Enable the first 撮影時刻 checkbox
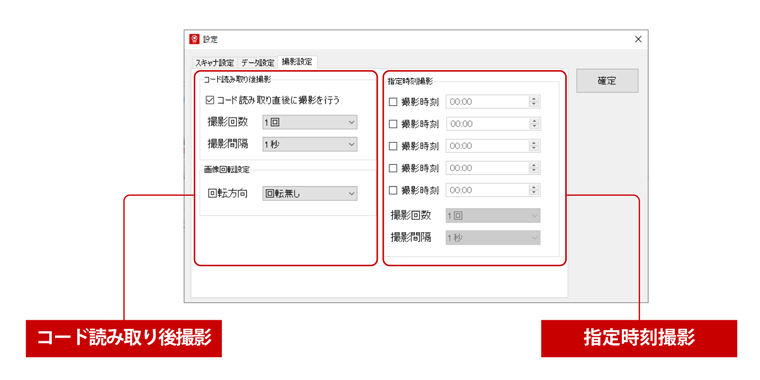Image resolution: width=760 pixels, height=380 pixels. [x=393, y=102]
